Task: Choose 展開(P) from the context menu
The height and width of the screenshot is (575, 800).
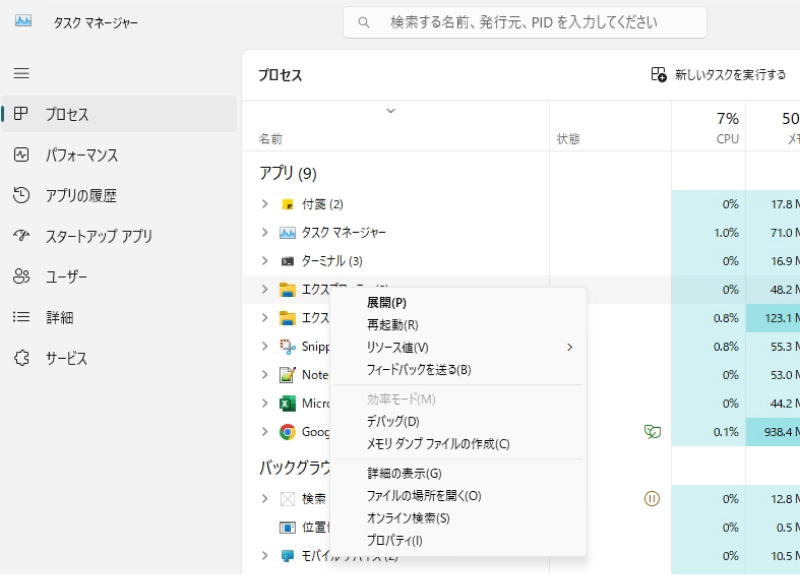Action: tap(458, 303)
